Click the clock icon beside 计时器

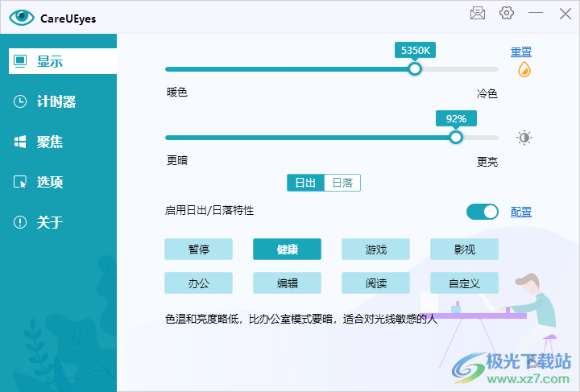(20, 101)
